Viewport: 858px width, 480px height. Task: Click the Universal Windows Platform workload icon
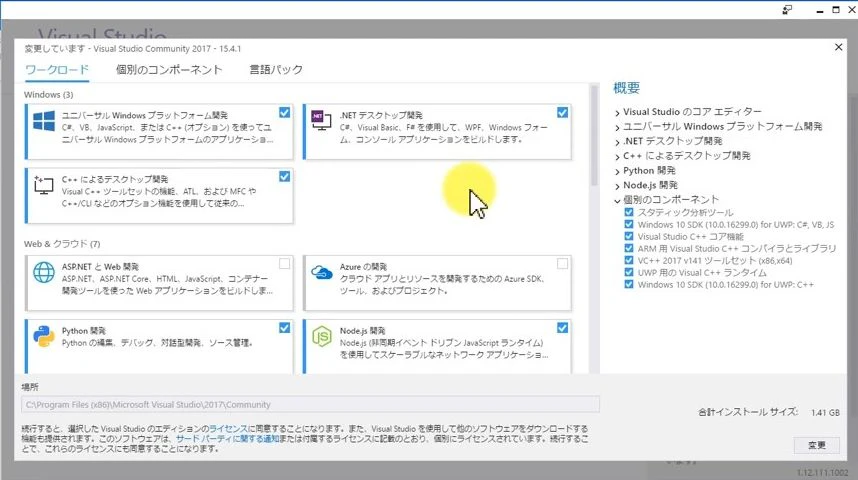point(44,121)
